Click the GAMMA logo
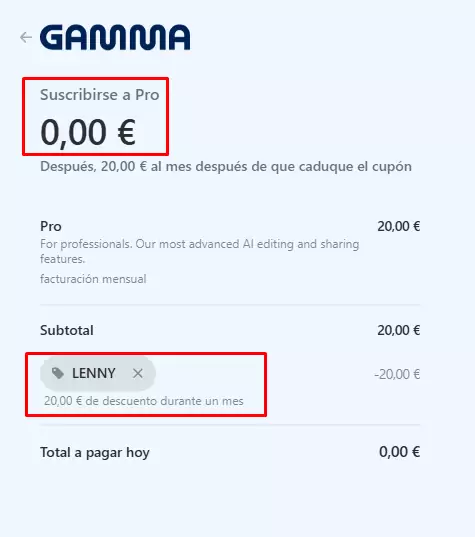 tap(115, 37)
